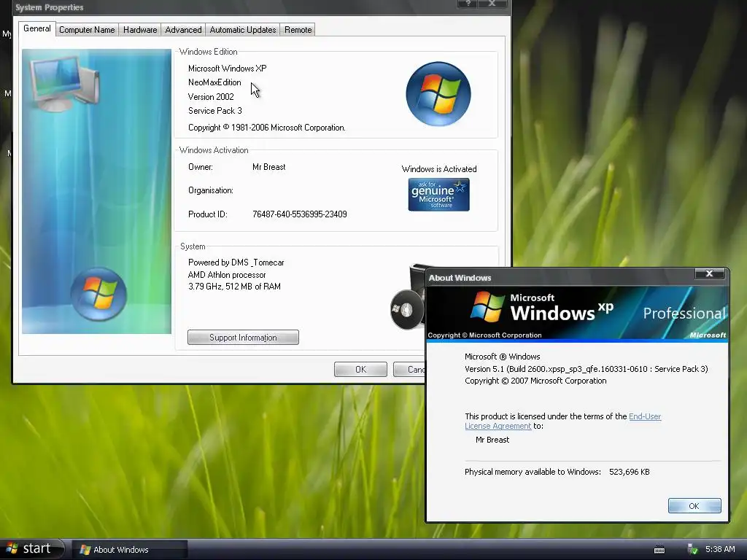The height and width of the screenshot is (560, 747).
Task: Click the Product ID 76487-640-5536995-23409
Action: 300,214
